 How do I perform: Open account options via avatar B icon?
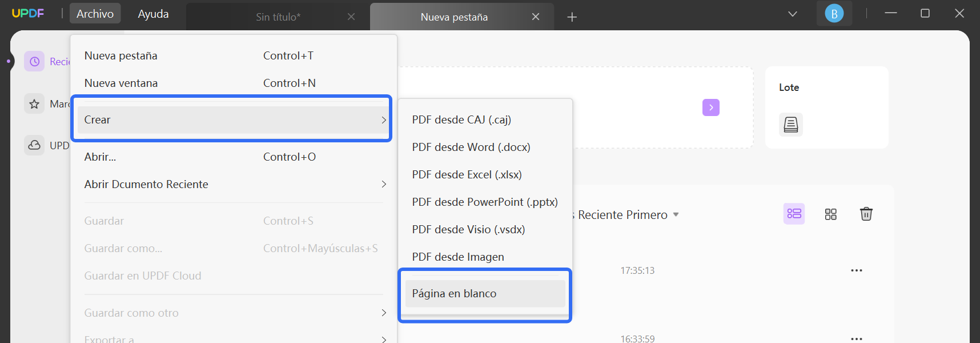pos(834,12)
